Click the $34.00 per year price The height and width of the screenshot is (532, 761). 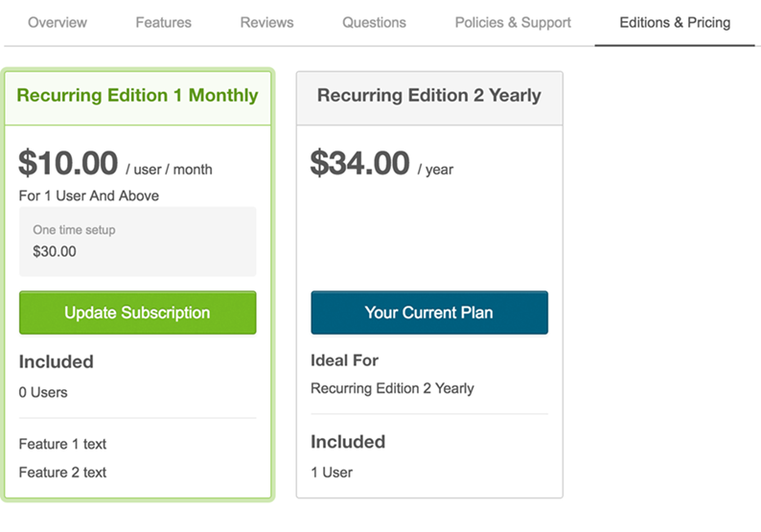(360, 164)
